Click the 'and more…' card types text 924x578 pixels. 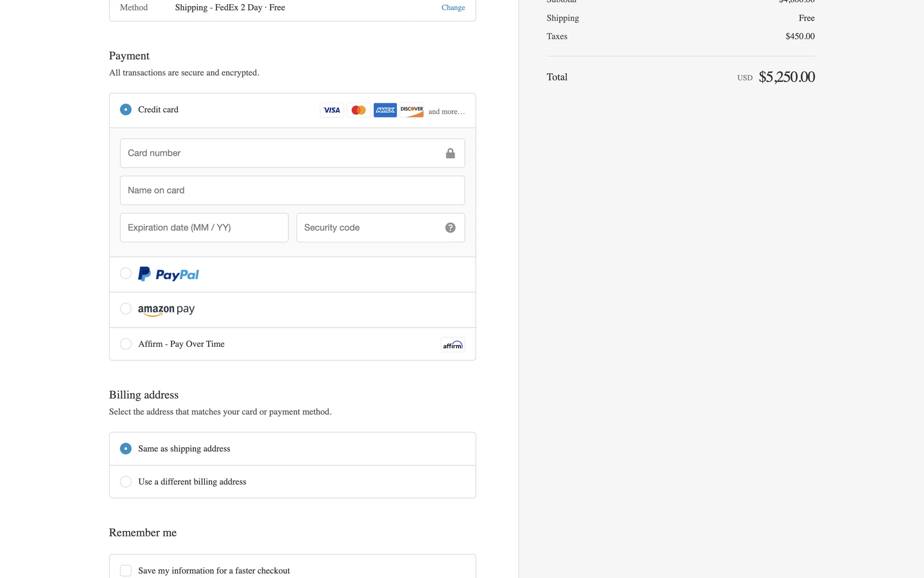(447, 112)
